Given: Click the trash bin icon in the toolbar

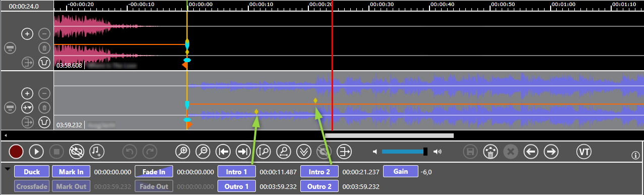Looking at the screenshot, I should (x=490, y=151).
